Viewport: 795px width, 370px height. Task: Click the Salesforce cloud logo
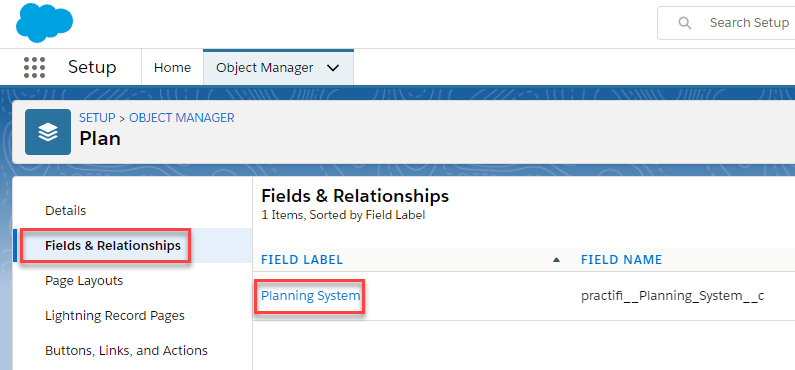45,22
